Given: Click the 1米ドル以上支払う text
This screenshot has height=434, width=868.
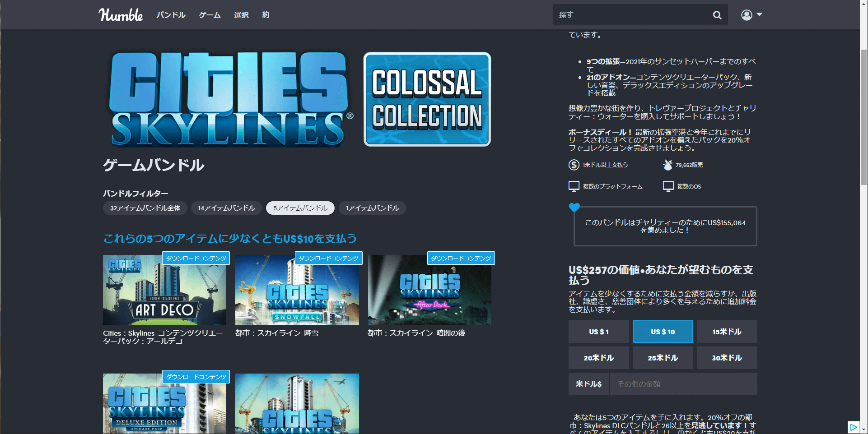Looking at the screenshot, I should [x=605, y=165].
